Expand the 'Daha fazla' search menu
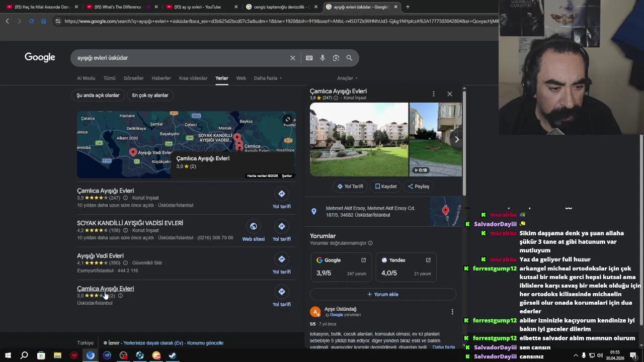The width and height of the screenshot is (644, 362). click(268, 78)
